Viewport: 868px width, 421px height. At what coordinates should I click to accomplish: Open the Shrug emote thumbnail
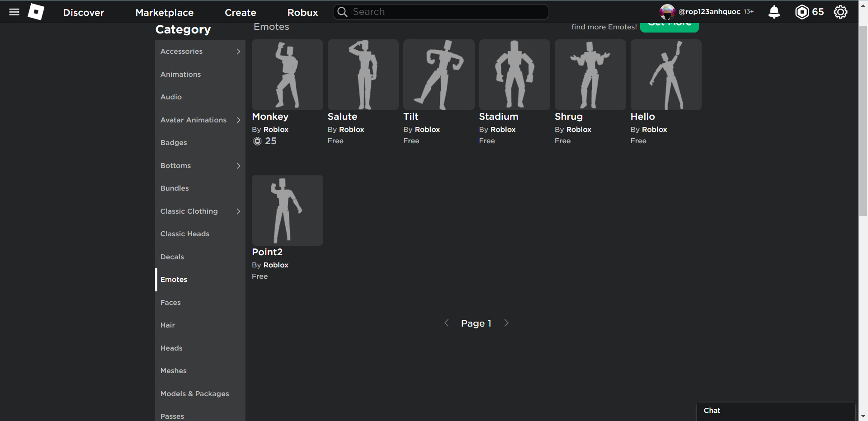pos(590,75)
